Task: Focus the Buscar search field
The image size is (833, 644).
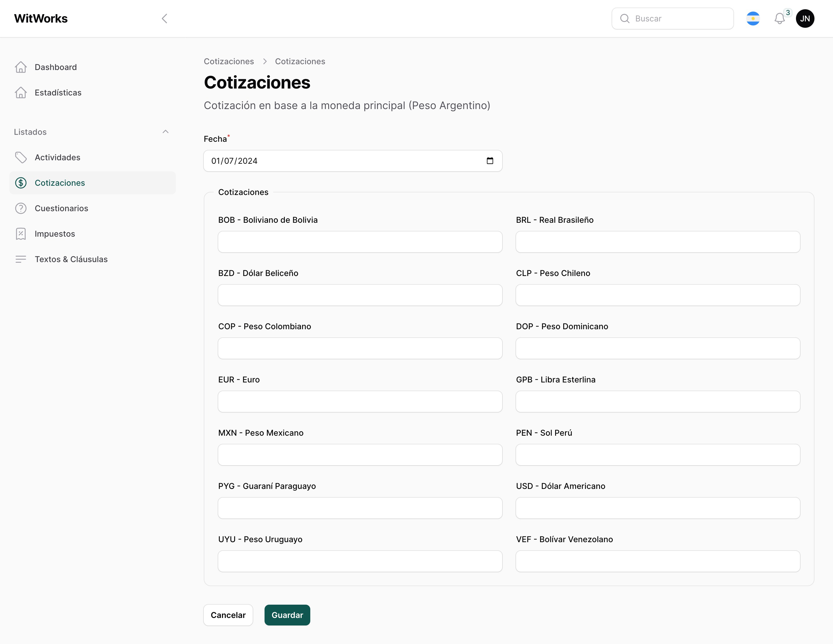Action: (x=672, y=19)
